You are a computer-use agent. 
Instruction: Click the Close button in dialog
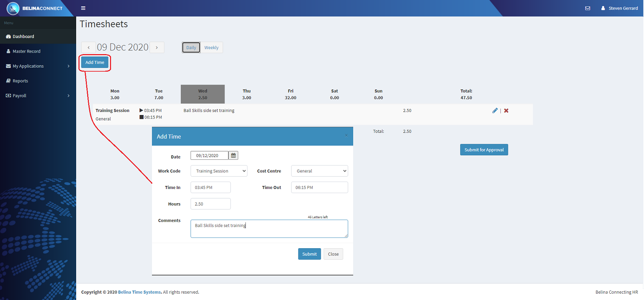[333, 254]
